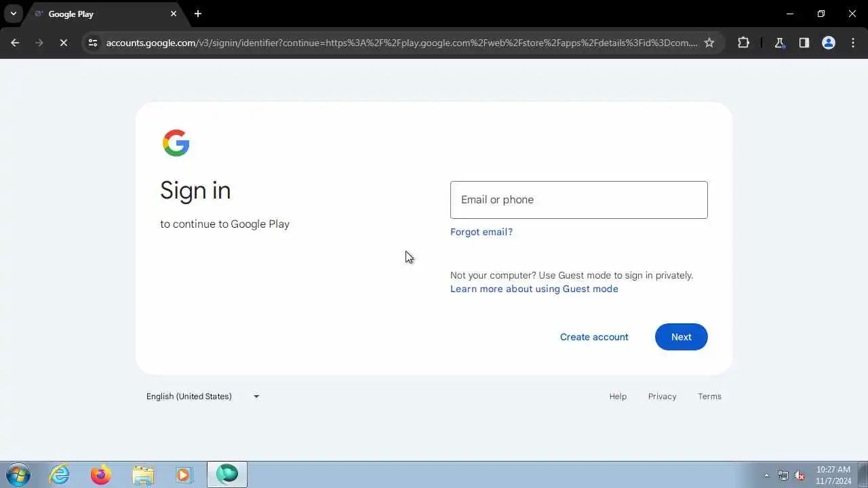Close the Google Play tab
This screenshot has width=868, height=488.
[x=174, y=14]
